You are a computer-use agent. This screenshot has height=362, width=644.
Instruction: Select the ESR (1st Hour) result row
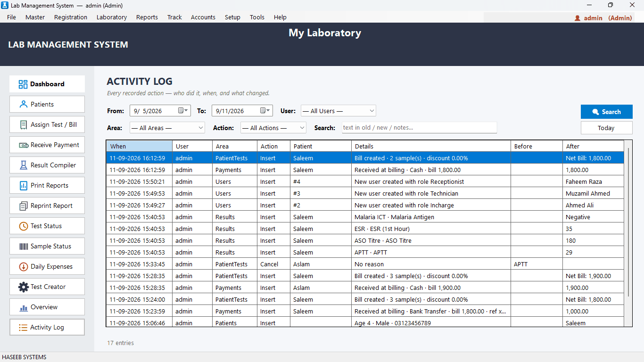365,229
